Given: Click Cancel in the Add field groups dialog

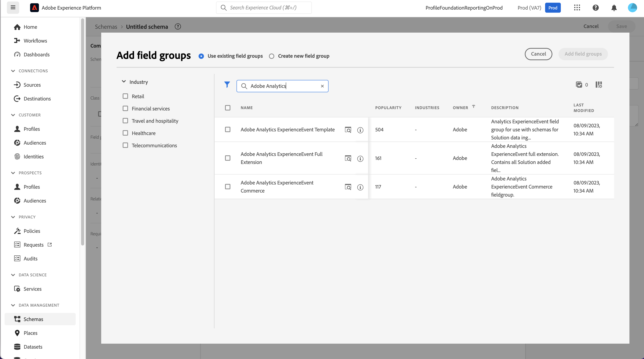Looking at the screenshot, I should pos(538,54).
